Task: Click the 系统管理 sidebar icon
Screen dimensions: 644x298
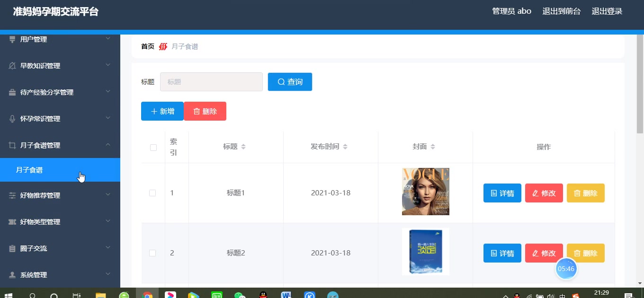Action: (x=11, y=274)
